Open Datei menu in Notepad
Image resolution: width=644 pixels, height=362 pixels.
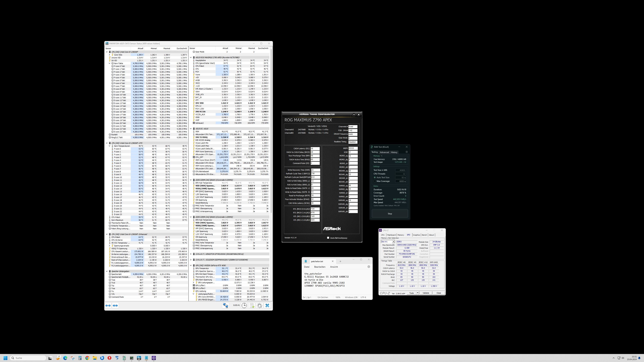307,267
